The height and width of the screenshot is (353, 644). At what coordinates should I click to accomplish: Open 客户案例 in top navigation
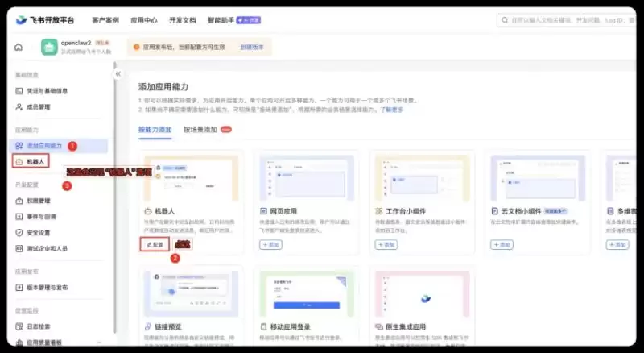click(105, 20)
